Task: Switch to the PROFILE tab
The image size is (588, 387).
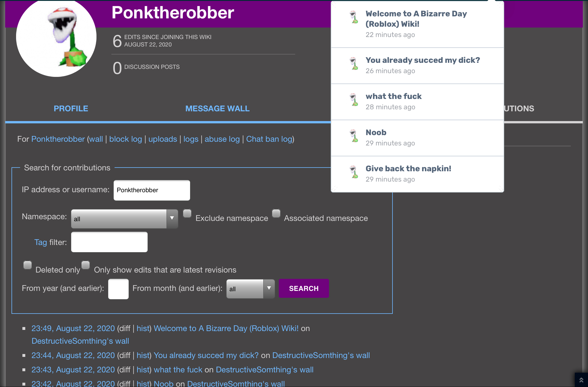Action: tap(71, 108)
